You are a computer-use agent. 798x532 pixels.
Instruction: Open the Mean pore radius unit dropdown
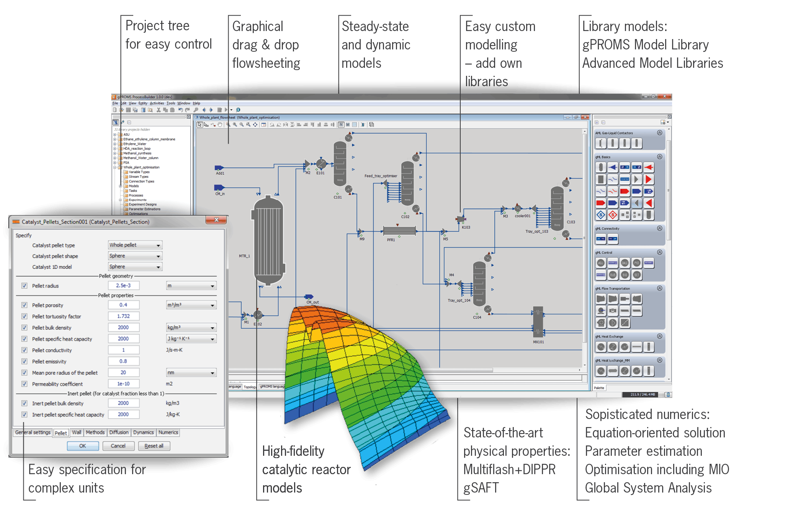191,373
